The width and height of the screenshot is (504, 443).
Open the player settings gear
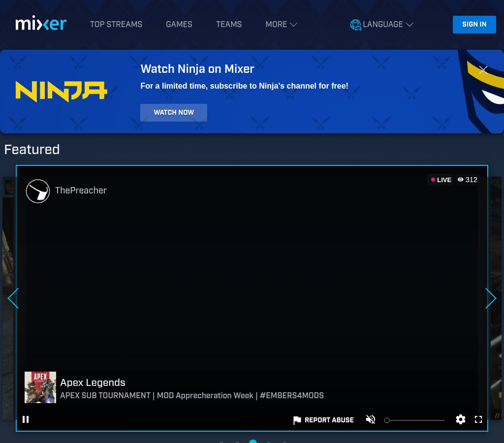point(461,419)
